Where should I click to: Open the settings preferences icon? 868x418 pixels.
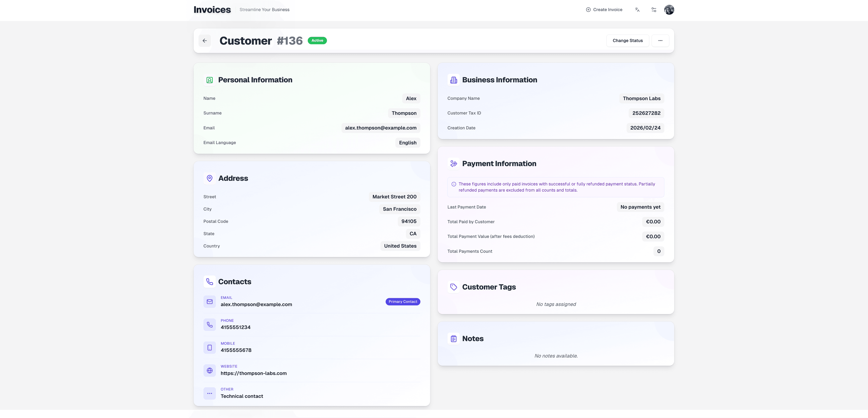click(x=654, y=10)
